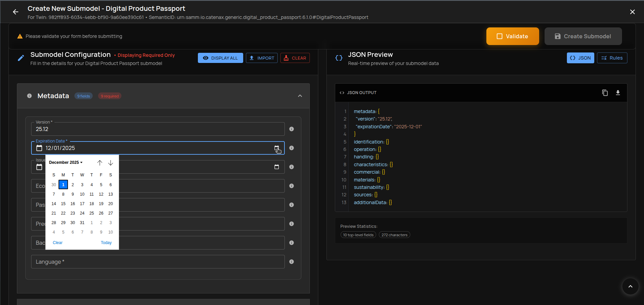This screenshot has height=305, width=644.
Task: Copy JSON output to clipboard
Action: point(605,93)
